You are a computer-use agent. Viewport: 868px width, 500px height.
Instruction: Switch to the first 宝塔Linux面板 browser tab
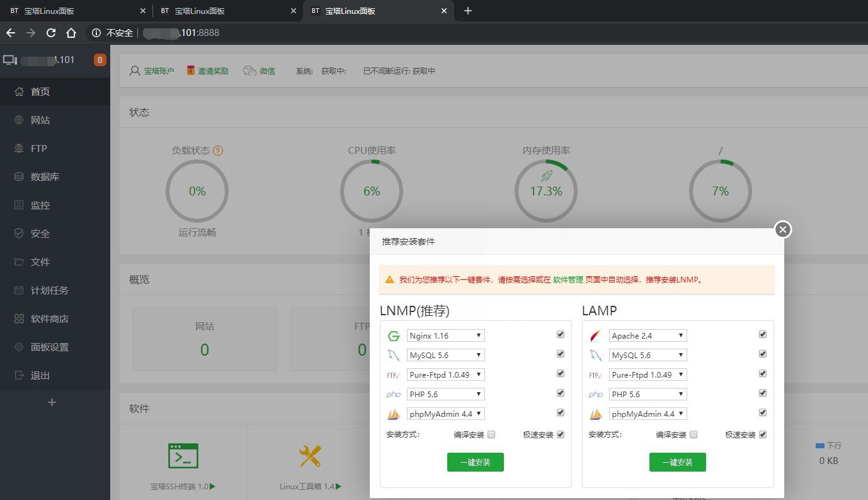coord(76,11)
